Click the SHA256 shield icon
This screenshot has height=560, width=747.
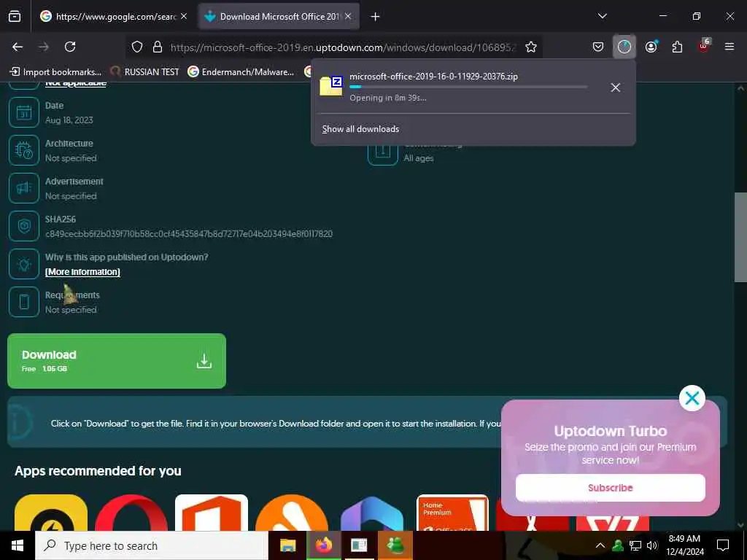24,226
